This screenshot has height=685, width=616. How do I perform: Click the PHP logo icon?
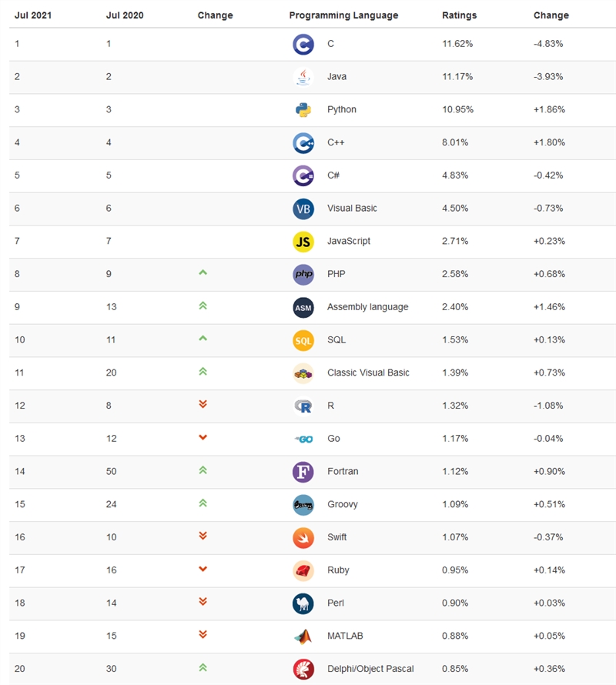[303, 275]
